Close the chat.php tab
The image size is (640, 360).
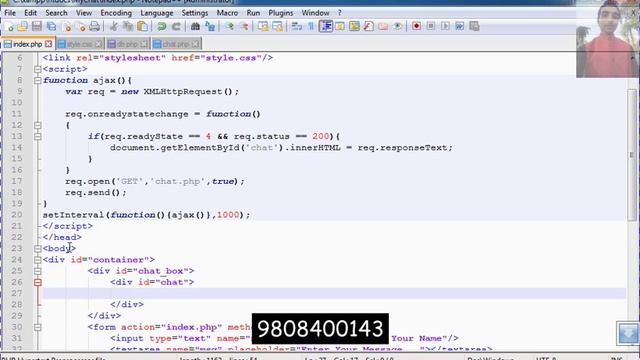tap(196, 44)
